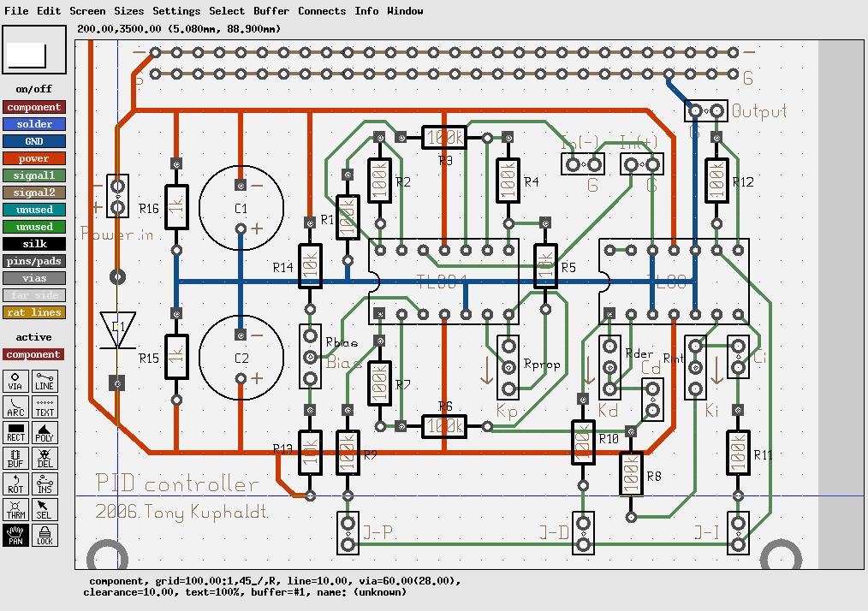Click the board overview thumbnail box
Image resolution: width=868 pixels, height=611 pixels.
point(33,50)
